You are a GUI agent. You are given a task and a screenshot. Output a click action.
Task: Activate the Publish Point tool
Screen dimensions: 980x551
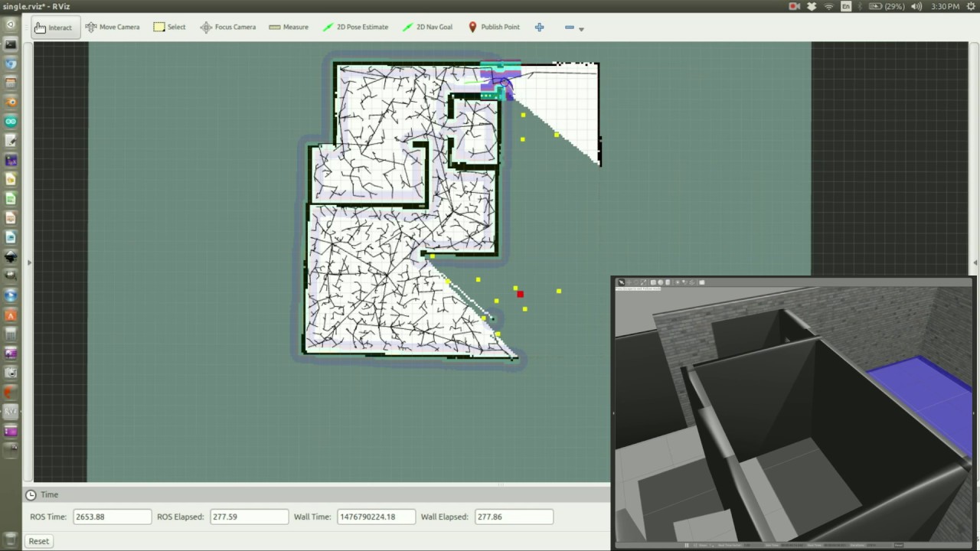pyautogui.click(x=494, y=27)
